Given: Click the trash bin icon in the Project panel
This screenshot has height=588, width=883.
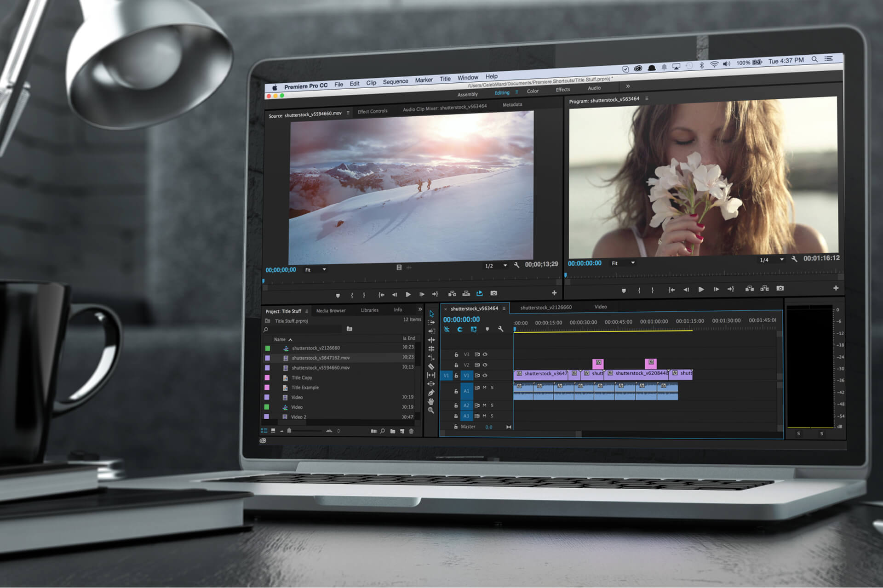Looking at the screenshot, I should [x=411, y=431].
